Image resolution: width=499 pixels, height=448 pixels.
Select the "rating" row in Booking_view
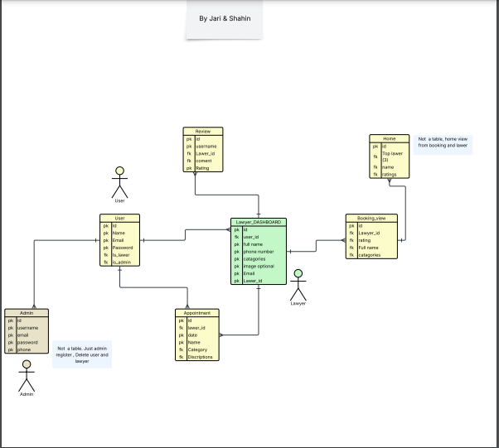click(x=371, y=240)
